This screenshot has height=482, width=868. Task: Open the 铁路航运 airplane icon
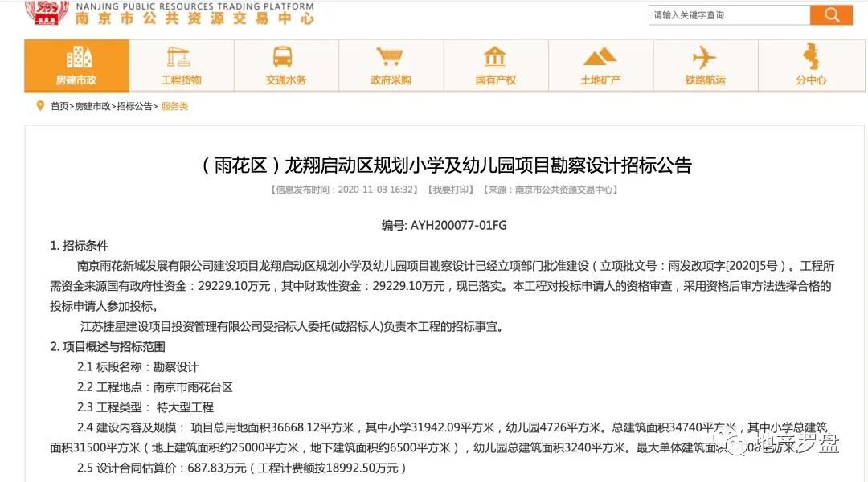705,57
